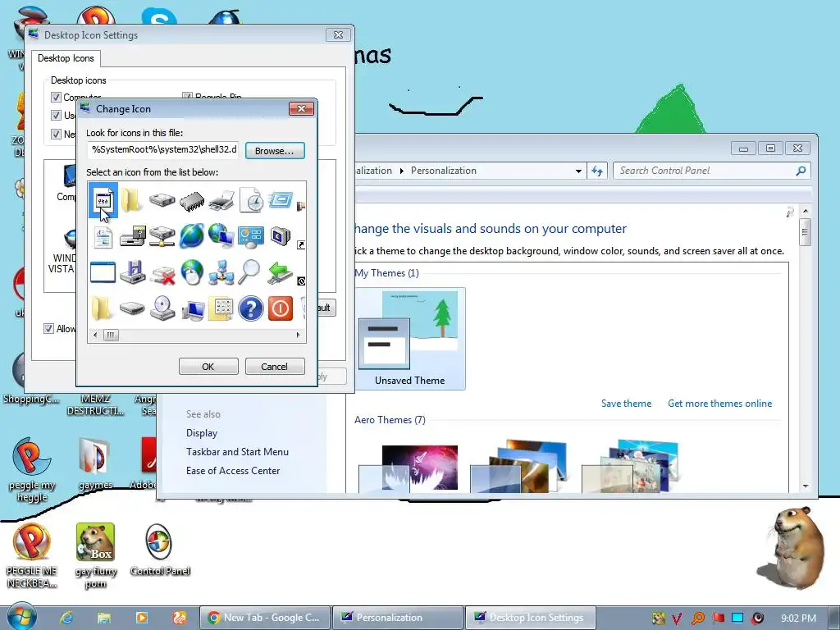Switch to New Tab - Google Chrome taskbar item

[x=265, y=617]
